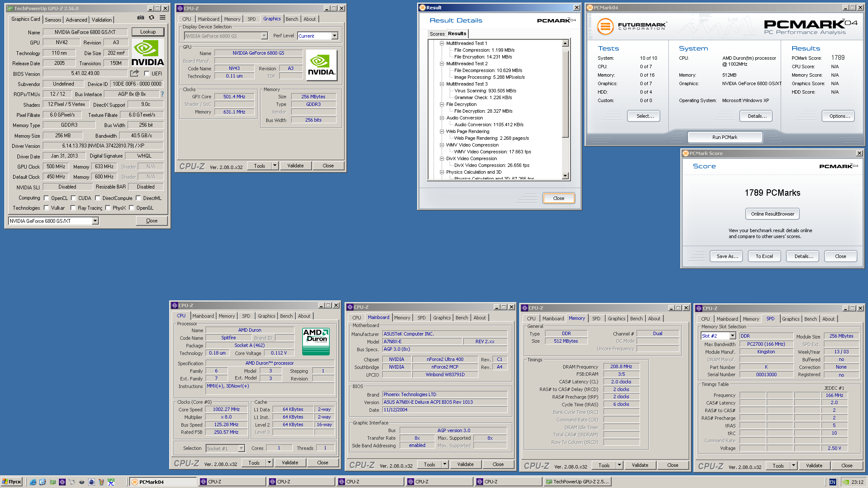Viewport: 868px width, 488px height.
Task: Toggle the OpenGL checkbox
Action: 131,208
